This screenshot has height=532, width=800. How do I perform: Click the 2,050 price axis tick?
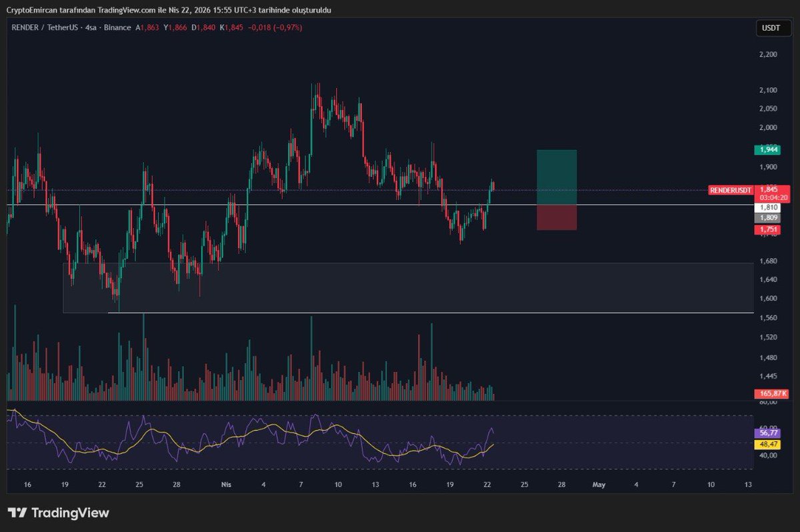click(x=768, y=109)
